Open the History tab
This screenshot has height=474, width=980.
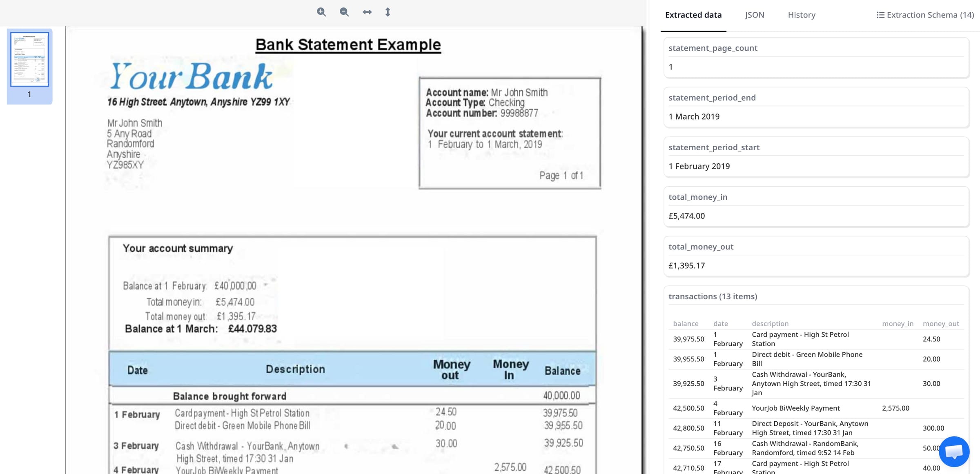tap(802, 15)
